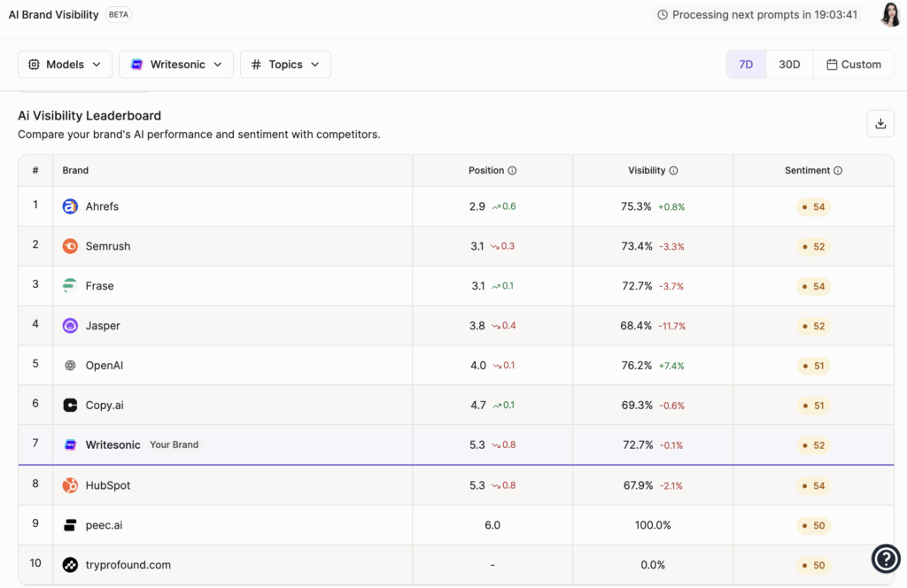Open the help question mark icon
Screen dimensions: 907x588
point(886,558)
